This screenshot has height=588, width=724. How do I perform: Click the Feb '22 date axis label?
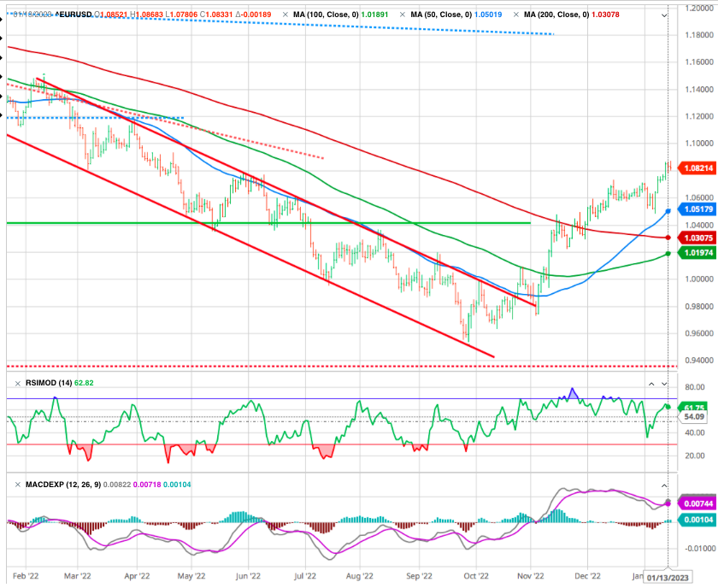[x=26, y=576]
